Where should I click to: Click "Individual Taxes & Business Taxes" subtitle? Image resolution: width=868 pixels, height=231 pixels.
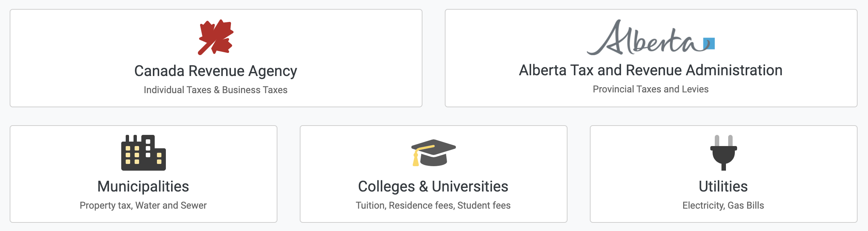click(x=216, y=90)
